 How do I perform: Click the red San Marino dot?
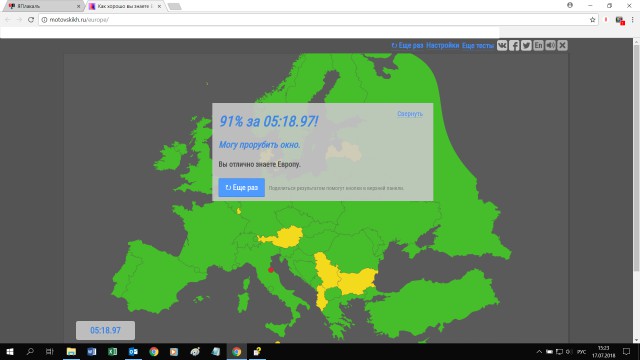271,270
